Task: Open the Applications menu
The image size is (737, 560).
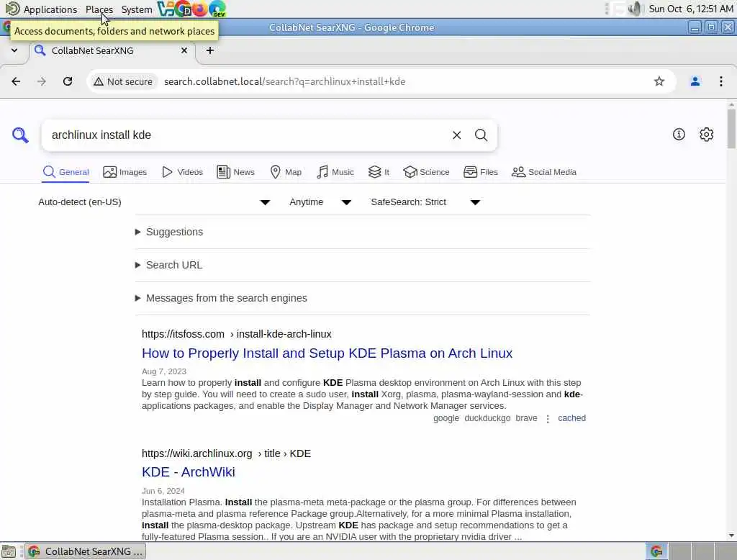Action: pos(41,9)
